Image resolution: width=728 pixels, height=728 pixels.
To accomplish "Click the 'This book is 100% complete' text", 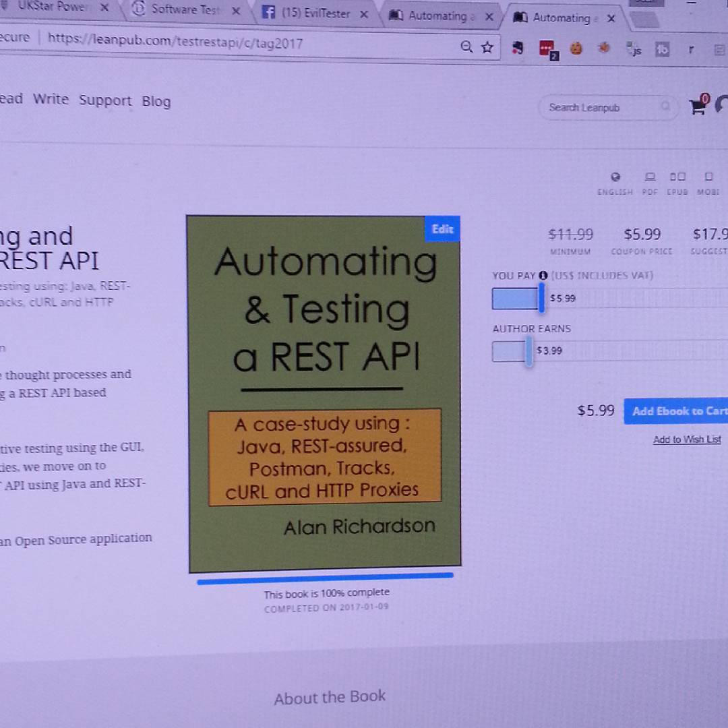I will [x=326, y=593].
